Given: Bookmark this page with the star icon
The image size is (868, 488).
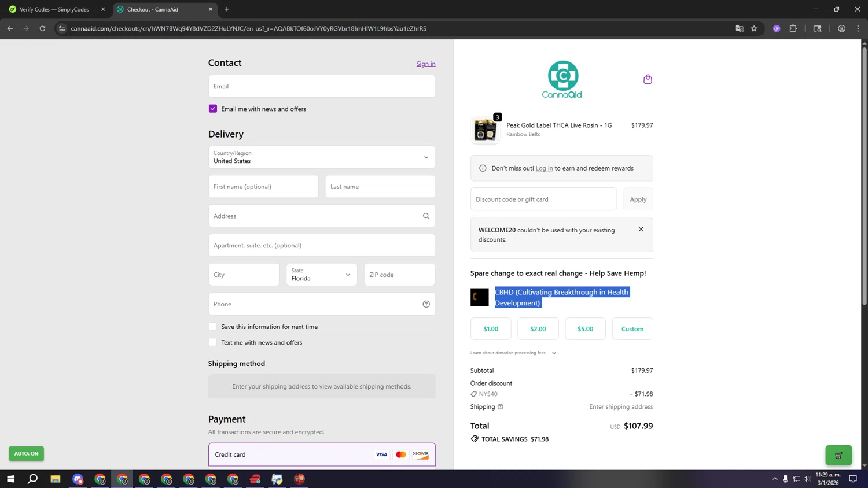Looking at the screenshot, I should click(x=754, y=28).
